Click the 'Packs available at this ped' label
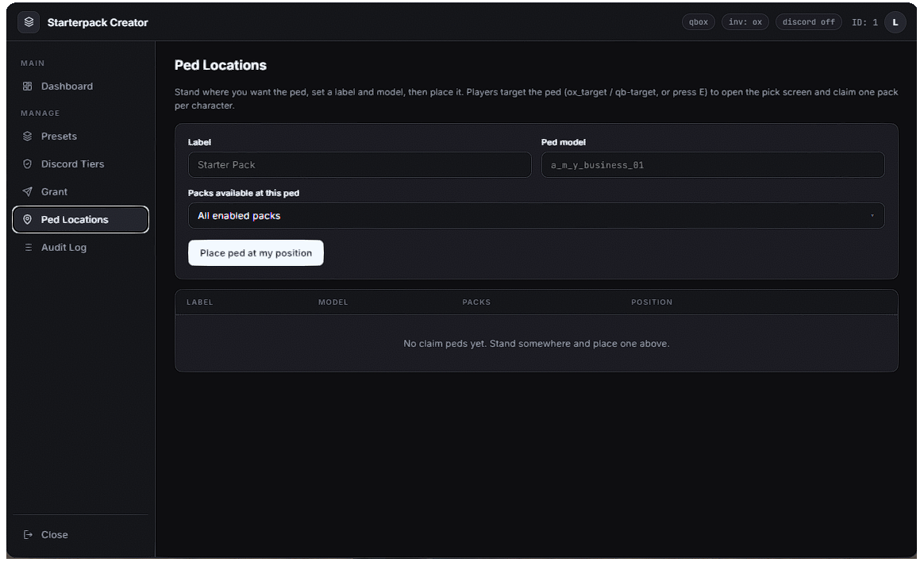924x566 pixels. coord(244,194)
